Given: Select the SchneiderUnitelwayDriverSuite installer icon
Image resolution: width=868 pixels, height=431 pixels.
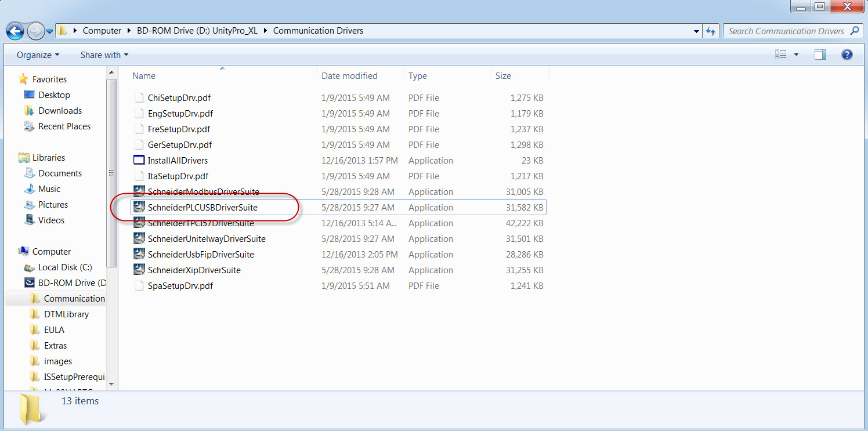Looking at the screenshot, I should coord(139,238).
